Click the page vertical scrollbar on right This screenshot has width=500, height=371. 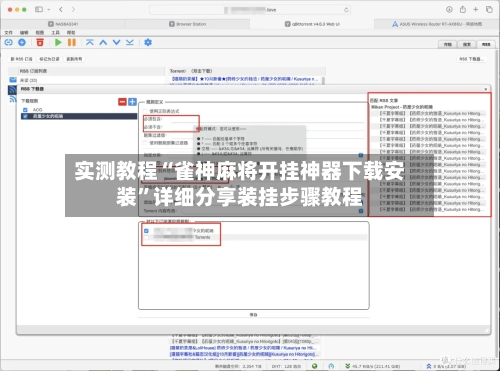[x=497, y=203]
